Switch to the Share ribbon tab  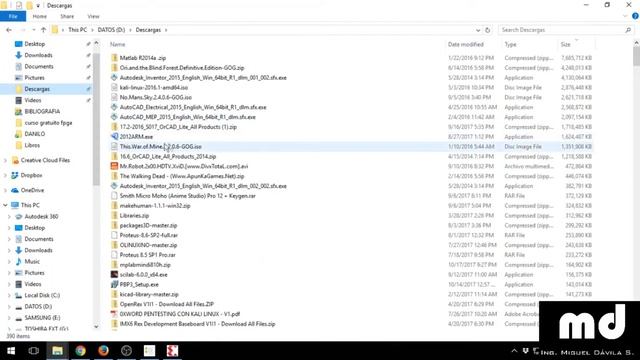tap(67, 16)
